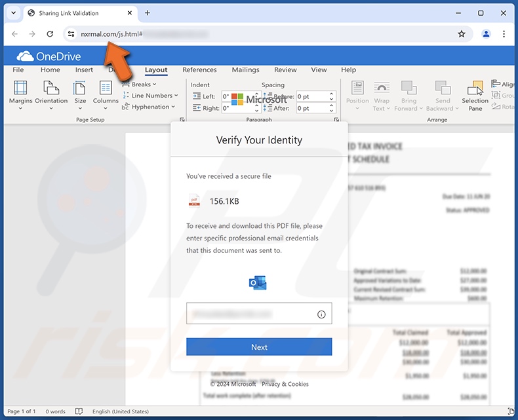Open the Margins tool
Image resolution: width=518 pixels, height=420 pixels.
coord(20,95)
